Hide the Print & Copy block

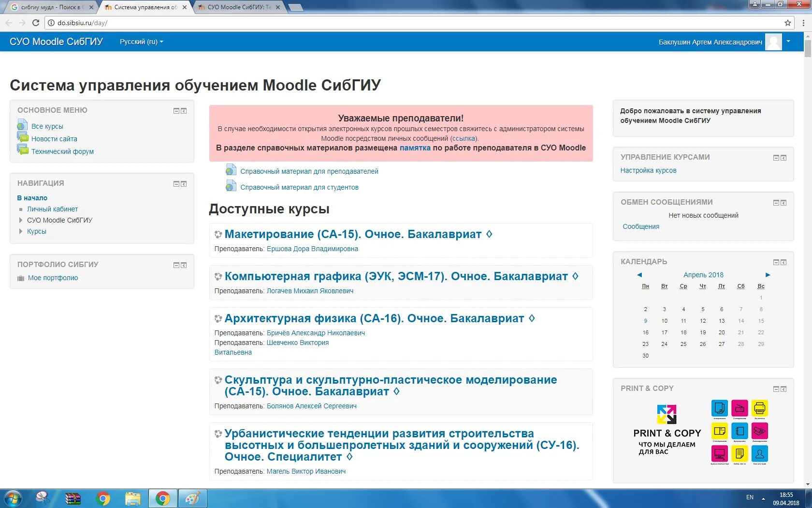(776, 389)
